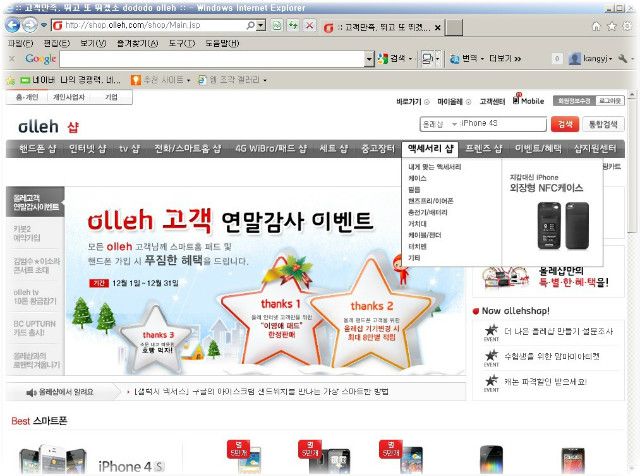Open the 즐겨찾기(A) menu
The width and height of the screenshot is (640, 476).
coord(137,43)
